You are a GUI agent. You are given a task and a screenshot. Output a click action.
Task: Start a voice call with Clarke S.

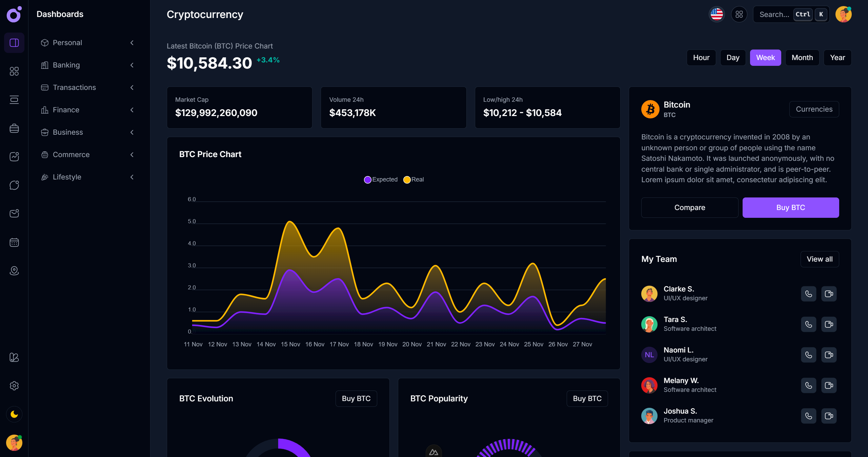(x=808, y=294)
